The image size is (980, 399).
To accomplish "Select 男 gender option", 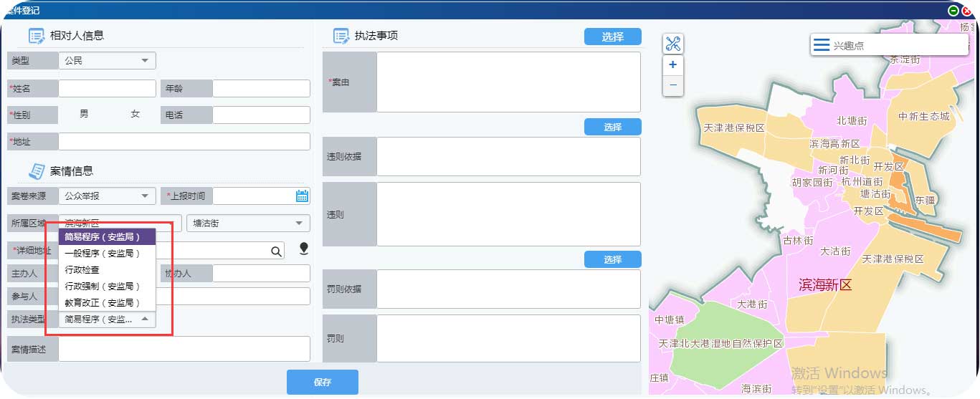I will (x=84, y=115).
